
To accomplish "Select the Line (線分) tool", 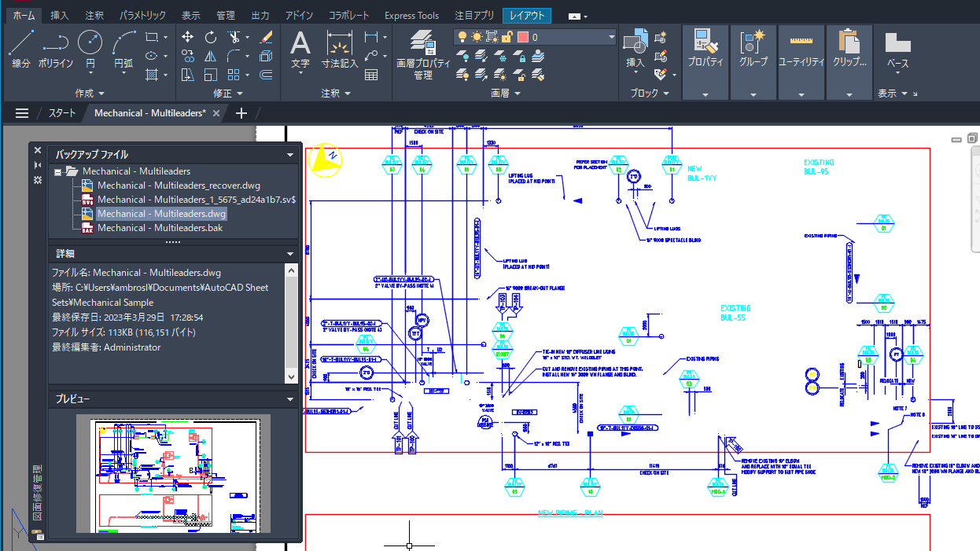I will [x=20, y=43].
